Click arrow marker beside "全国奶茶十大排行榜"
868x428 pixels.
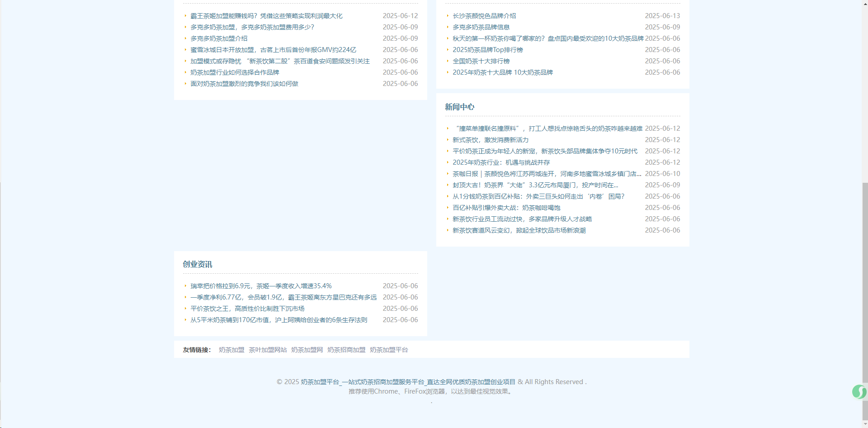pyautogui.click(x=448, y=61)
